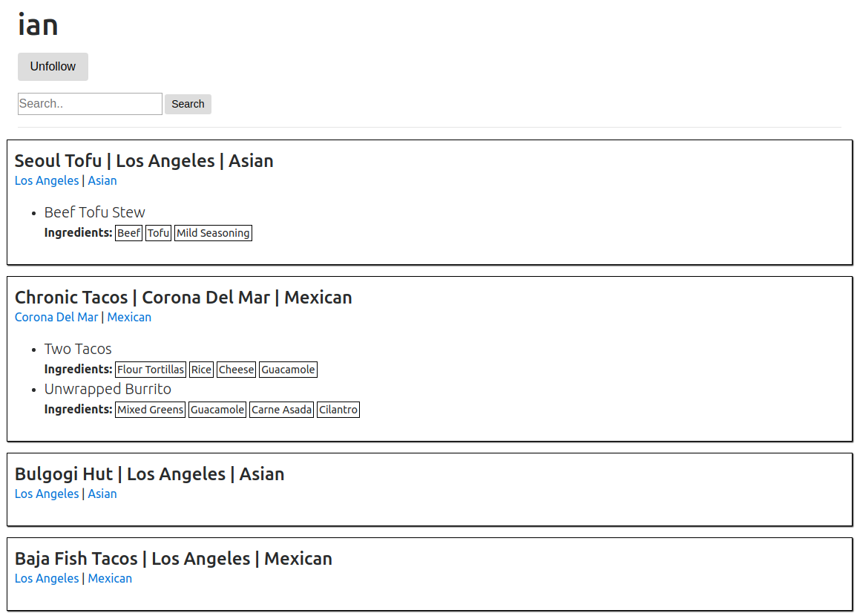The height and width of the screenshot is (616, 857).
Task: Open Mexican link under Chronic Tacos
Action: [129, 317]
